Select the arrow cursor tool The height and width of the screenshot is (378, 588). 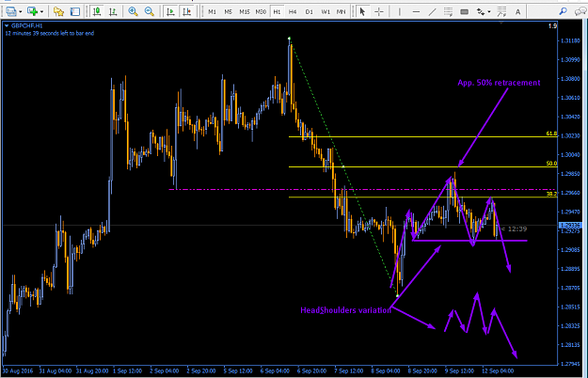click(362, 11)
